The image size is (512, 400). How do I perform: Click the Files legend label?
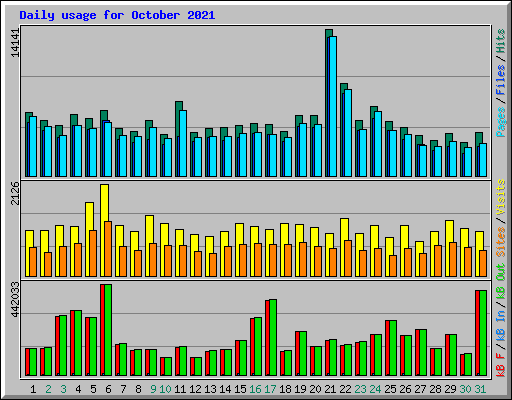(x=501, y=80)
